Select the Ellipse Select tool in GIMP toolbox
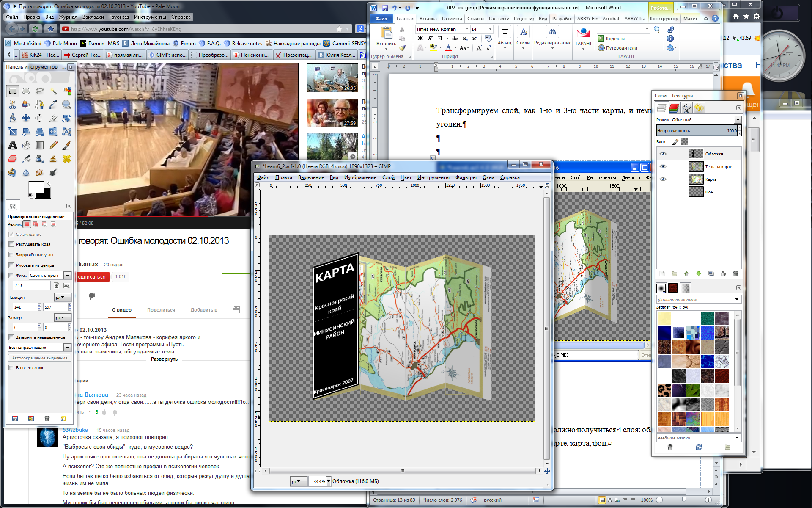 pos(26,91)
